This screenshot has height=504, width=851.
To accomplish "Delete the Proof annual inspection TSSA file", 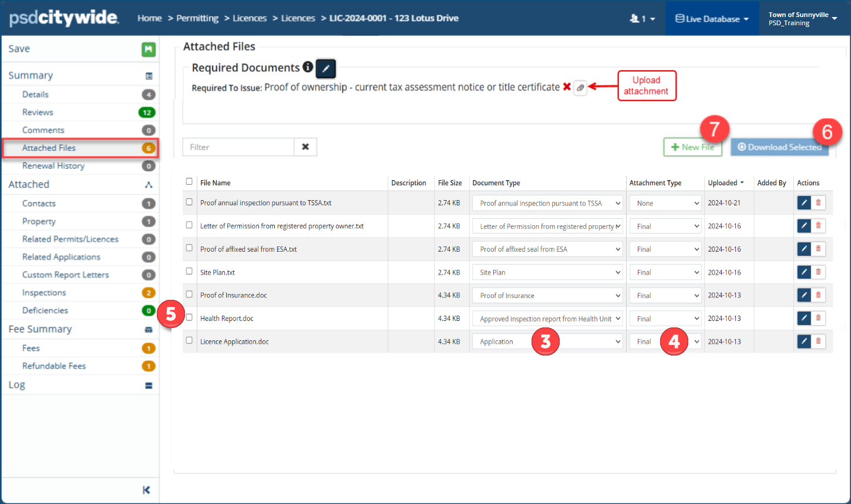I will 818,202.
